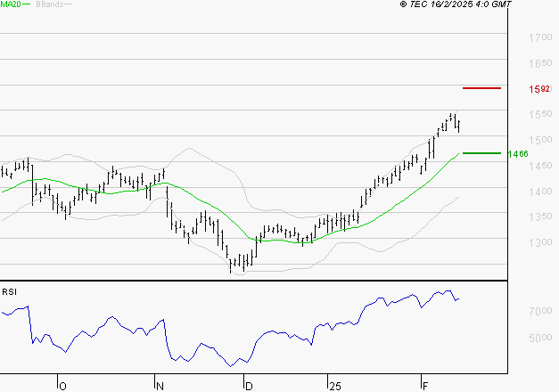Click the 1550 price axis label
This screenshot has height=392, width=559.
[x=540, y=114]
